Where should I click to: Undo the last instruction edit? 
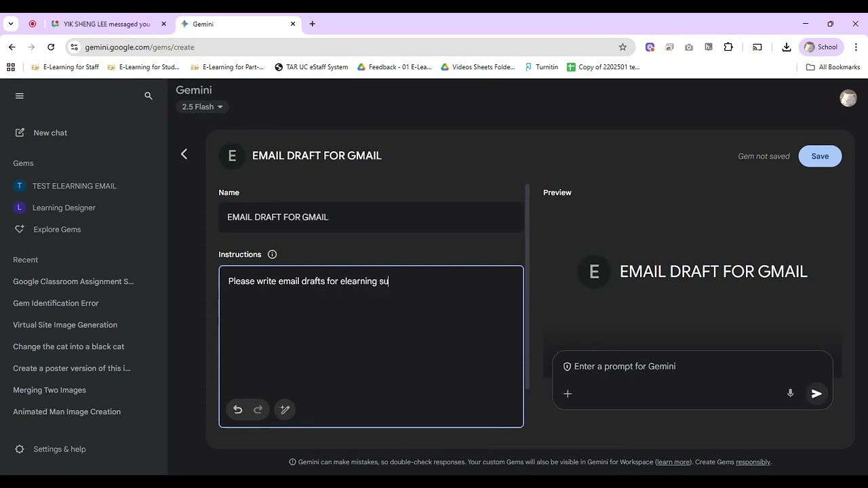coord(237,409)
